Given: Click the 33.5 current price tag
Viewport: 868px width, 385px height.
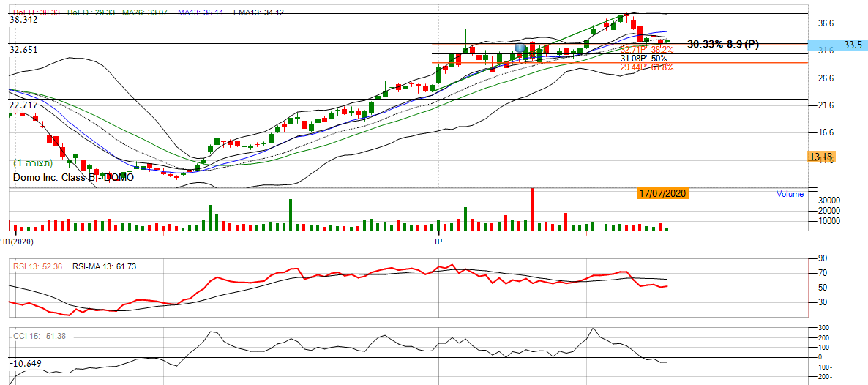Looking at the screenshot, I should point(853,45).
